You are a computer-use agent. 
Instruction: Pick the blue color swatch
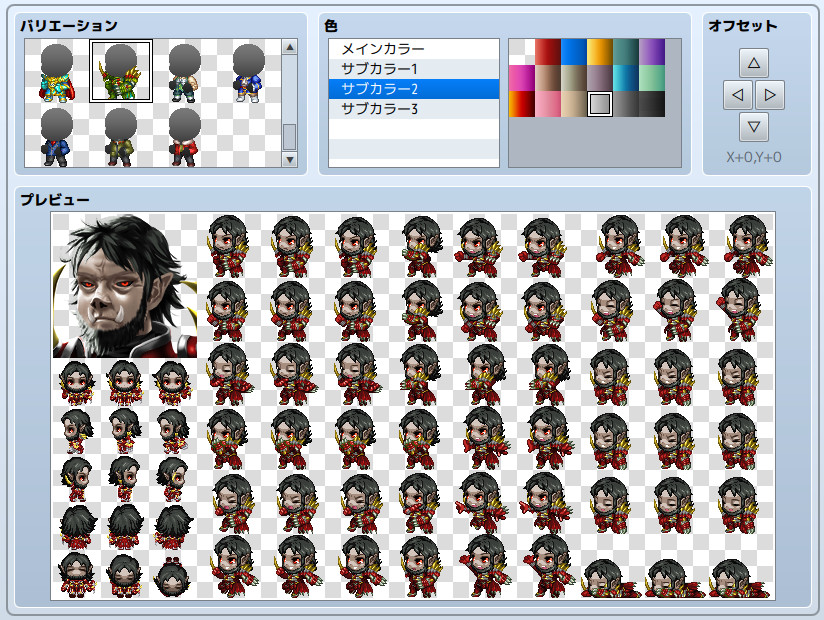tap(574, 52)
